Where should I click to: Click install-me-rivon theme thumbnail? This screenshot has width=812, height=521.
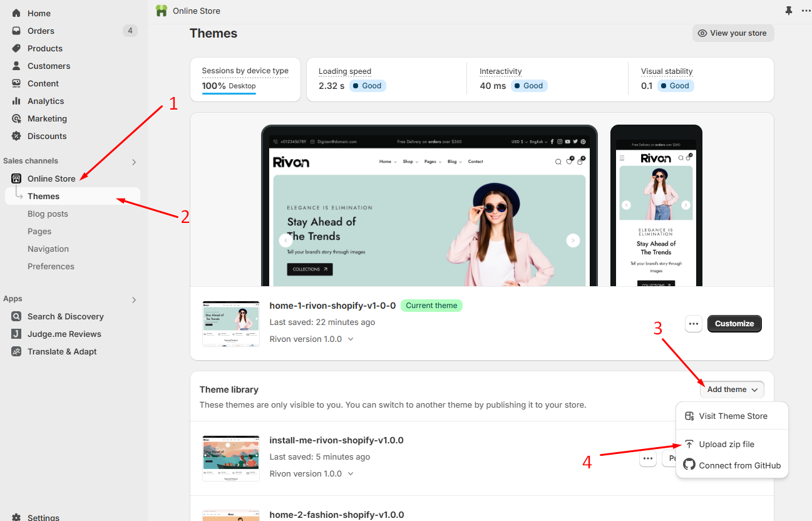point(231,458)
